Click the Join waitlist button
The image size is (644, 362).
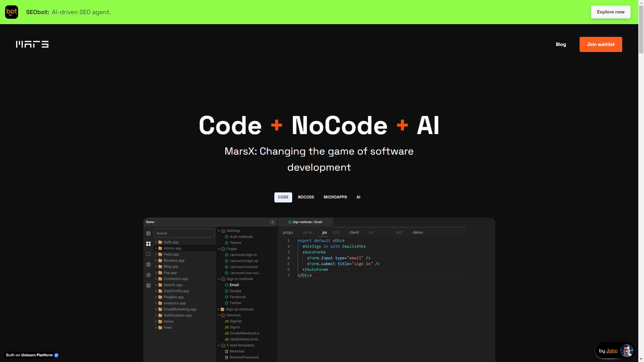601,44
